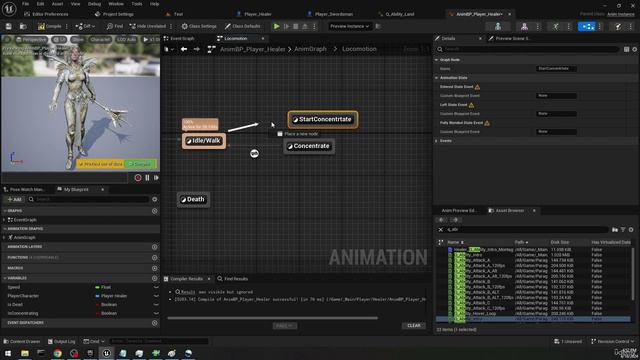This screenshot has width=640, height=360.
Task: Click the Add button in My Blueprint
Action: tap(14, 200)
